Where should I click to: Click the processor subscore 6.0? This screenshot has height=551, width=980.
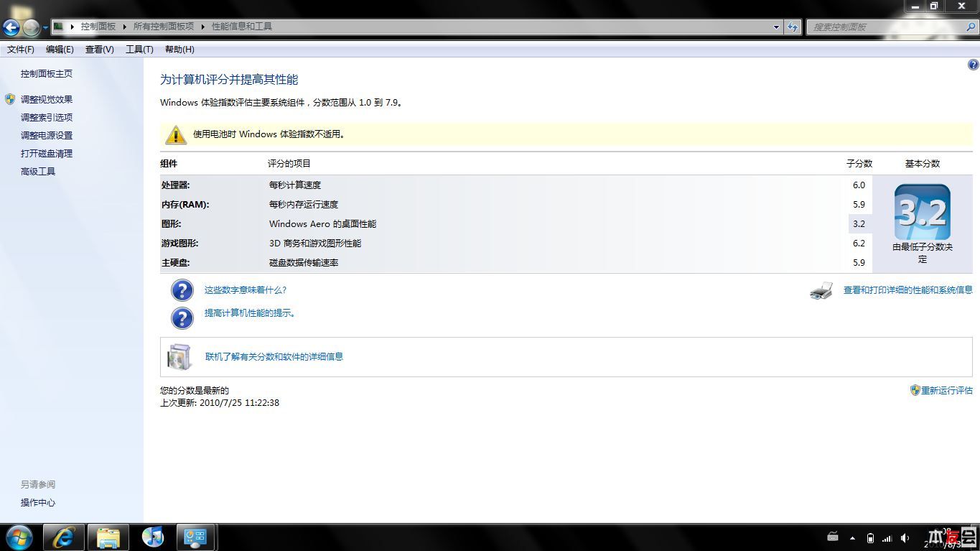(859, 185)
